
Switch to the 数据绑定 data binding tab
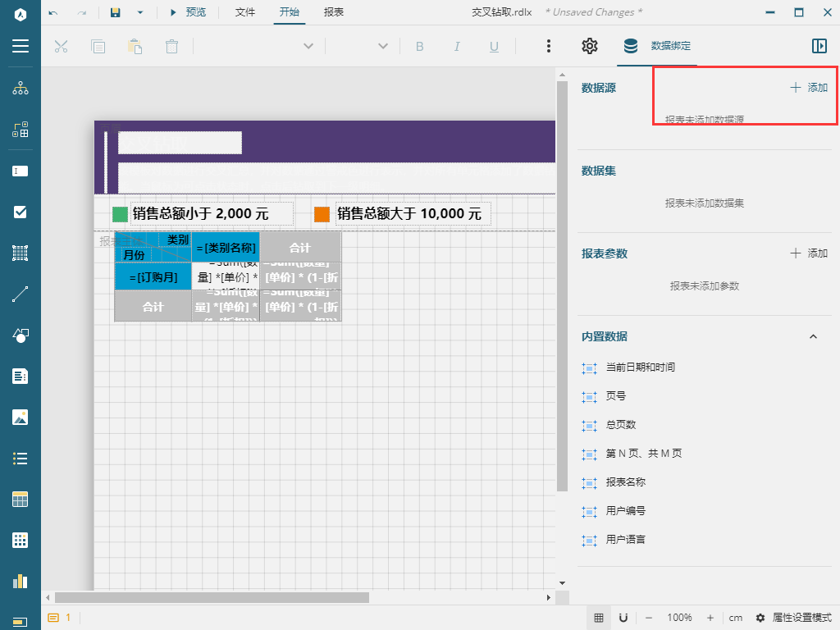(x=657, y=46)
